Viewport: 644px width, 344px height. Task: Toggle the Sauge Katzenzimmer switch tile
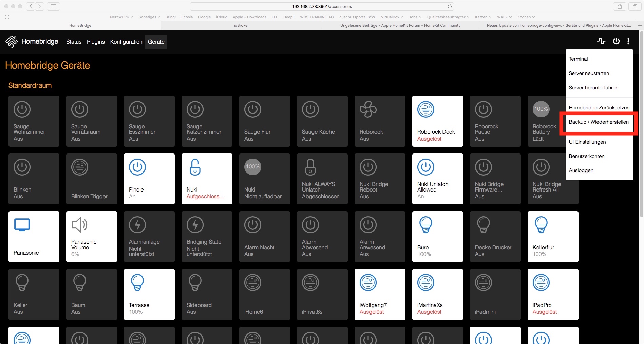207,121
